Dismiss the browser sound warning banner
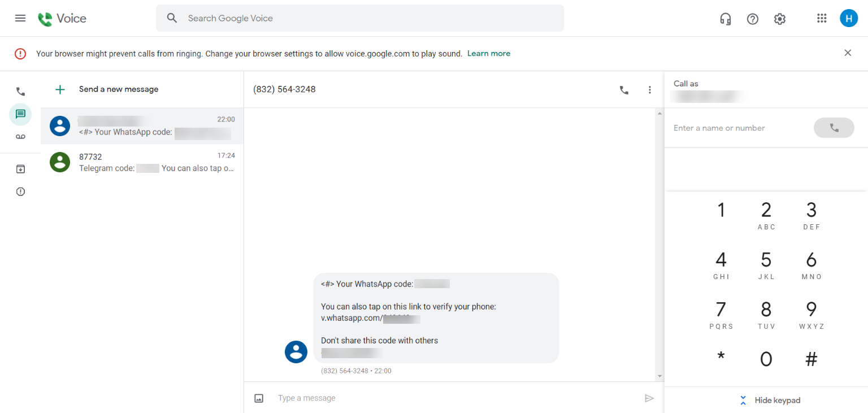Image resolution: width=868 pixels, height=413 pixels. (847, 53)
